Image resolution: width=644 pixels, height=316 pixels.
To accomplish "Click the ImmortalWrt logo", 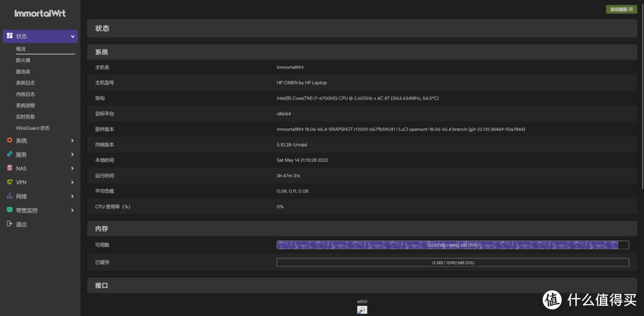I will click(41, 13).
